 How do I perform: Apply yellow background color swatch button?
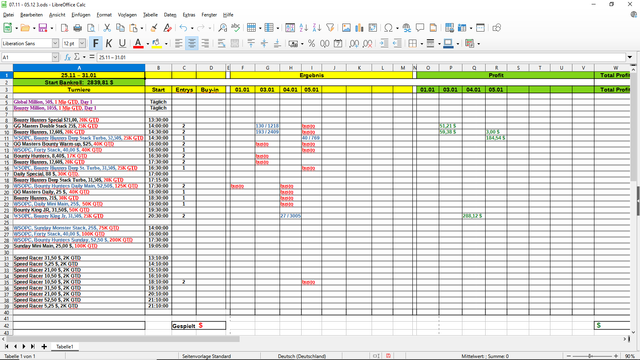tap(156, 43)
